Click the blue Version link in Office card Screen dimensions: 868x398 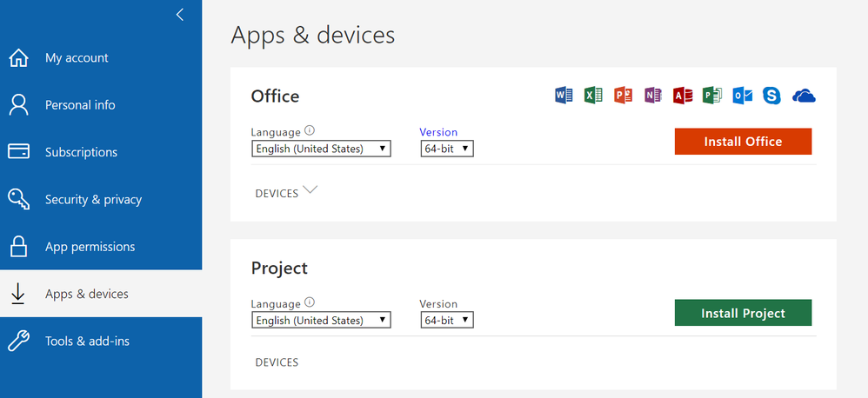[x=438, y=132]
